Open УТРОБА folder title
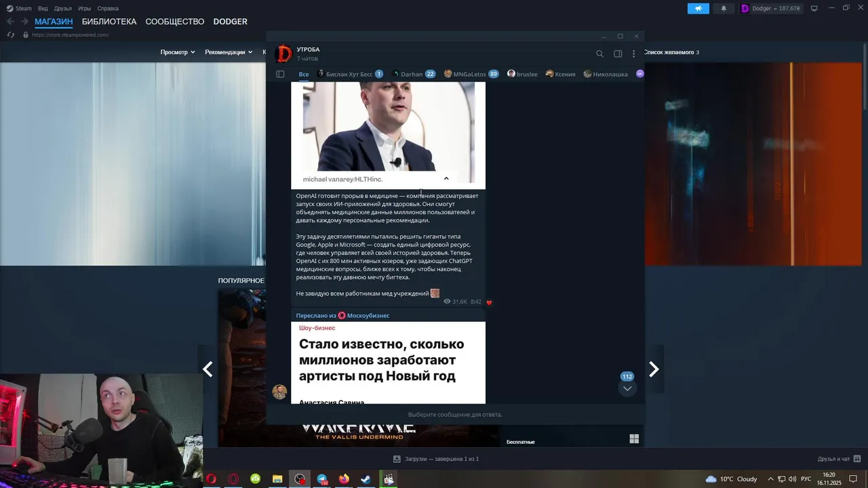 [308, 49]
